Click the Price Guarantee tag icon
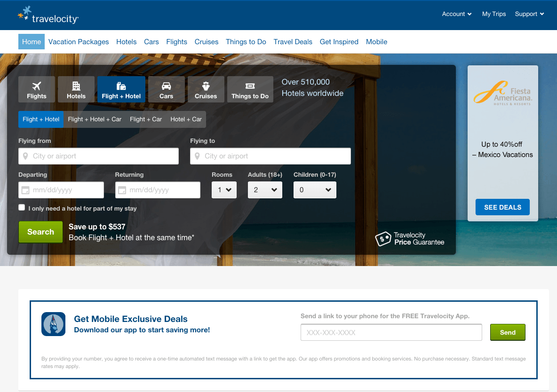 point(383,239)
